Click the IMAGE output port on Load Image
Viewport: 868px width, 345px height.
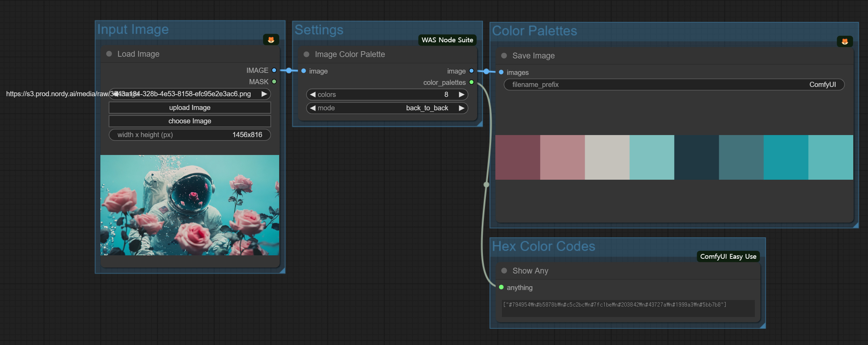[x=274, y=70]
